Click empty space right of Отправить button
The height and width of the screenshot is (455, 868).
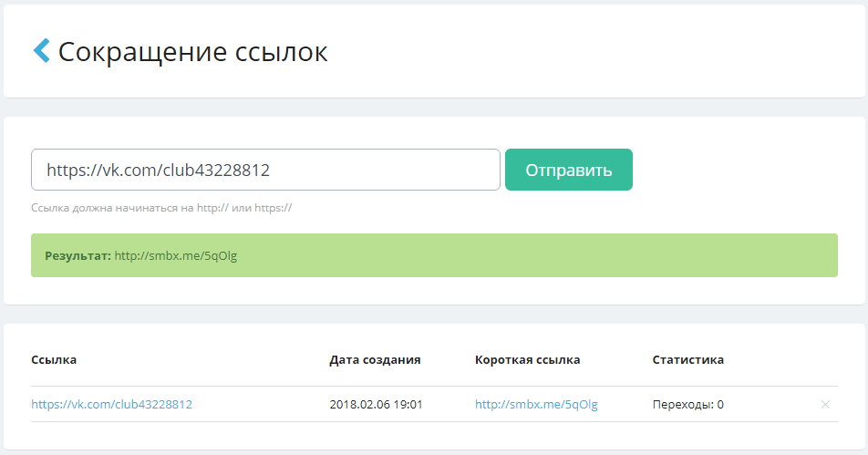click(739, 171)
